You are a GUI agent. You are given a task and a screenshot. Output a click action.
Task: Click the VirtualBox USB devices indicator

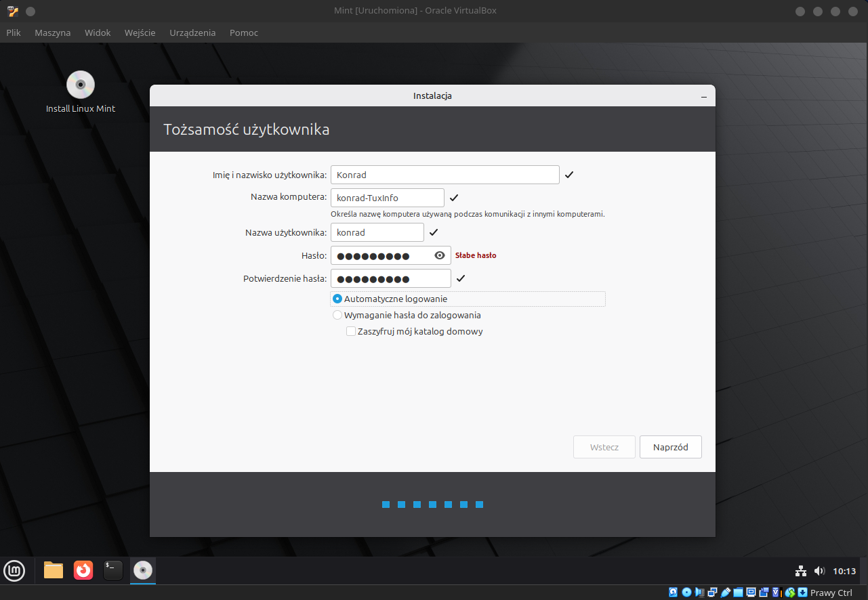725,593
